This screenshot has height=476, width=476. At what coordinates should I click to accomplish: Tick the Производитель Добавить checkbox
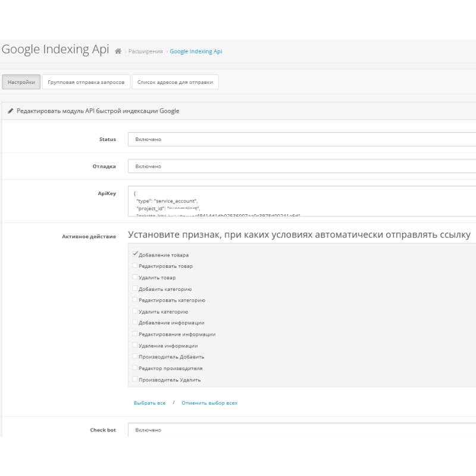pyautogui.click(x=135, y=356)
